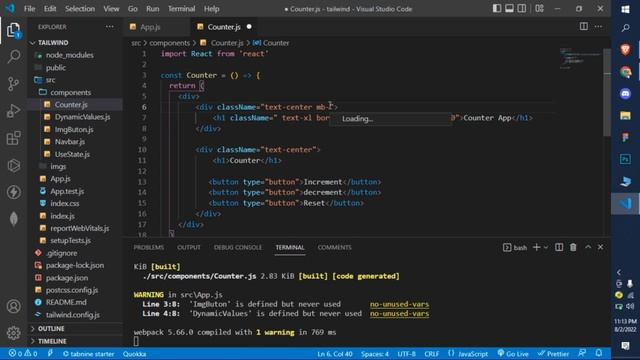Click components in the breadcrumb
640x360 pixels.
coord(169,43)
